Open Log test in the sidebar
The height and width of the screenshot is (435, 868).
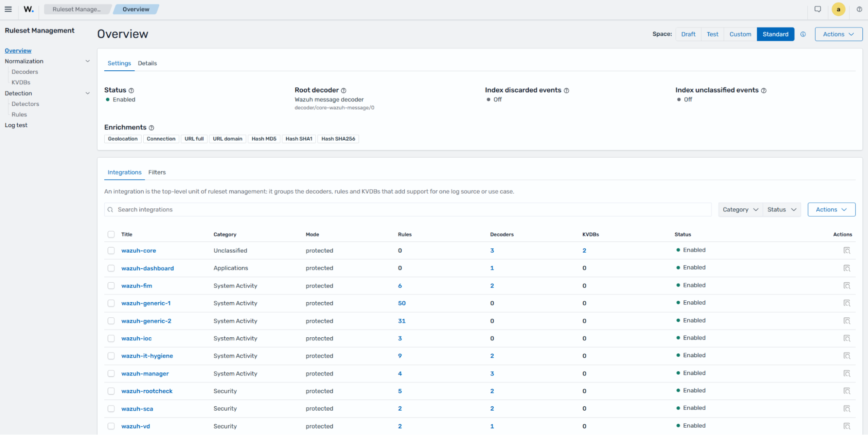(x=16, y=125)
